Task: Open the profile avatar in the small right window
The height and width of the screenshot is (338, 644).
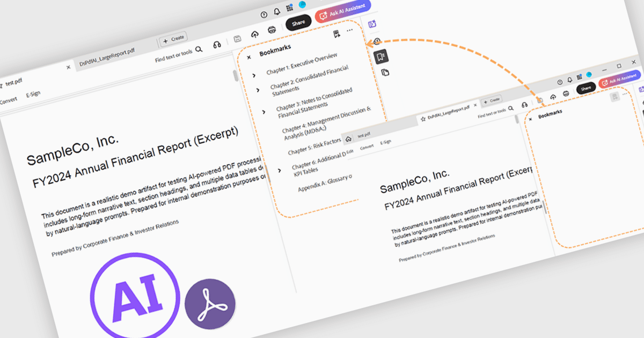Action: point(589,75)
